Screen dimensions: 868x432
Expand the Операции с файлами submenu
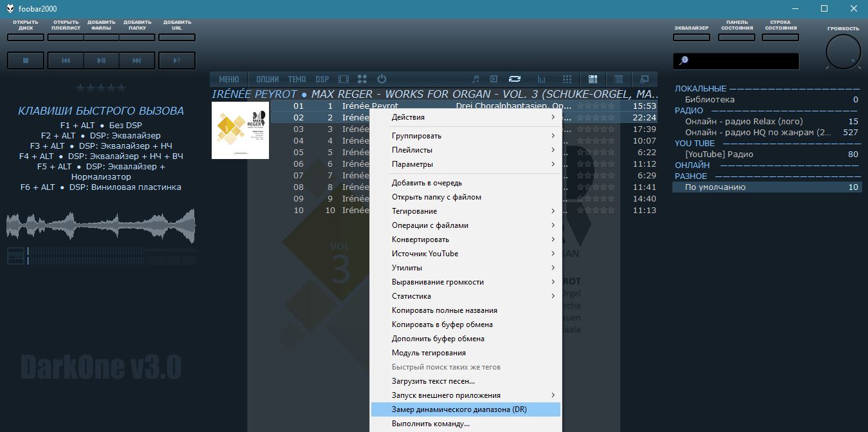coord(466,225)
